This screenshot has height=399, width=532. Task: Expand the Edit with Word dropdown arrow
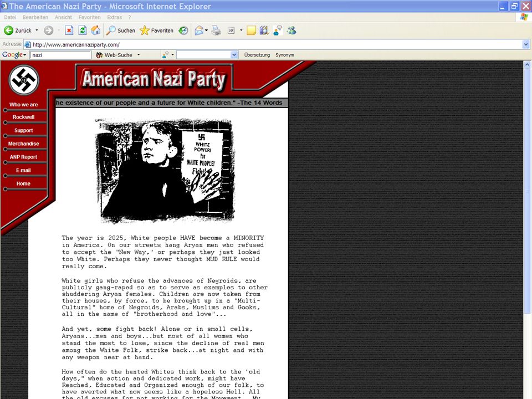(241, 30)
